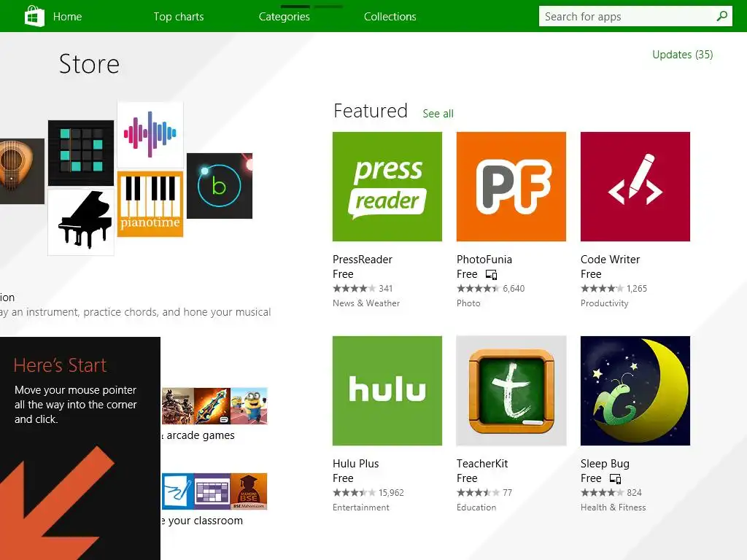Click the soldiers game thumbnail
Screen dimensions: 747x560
178,406
